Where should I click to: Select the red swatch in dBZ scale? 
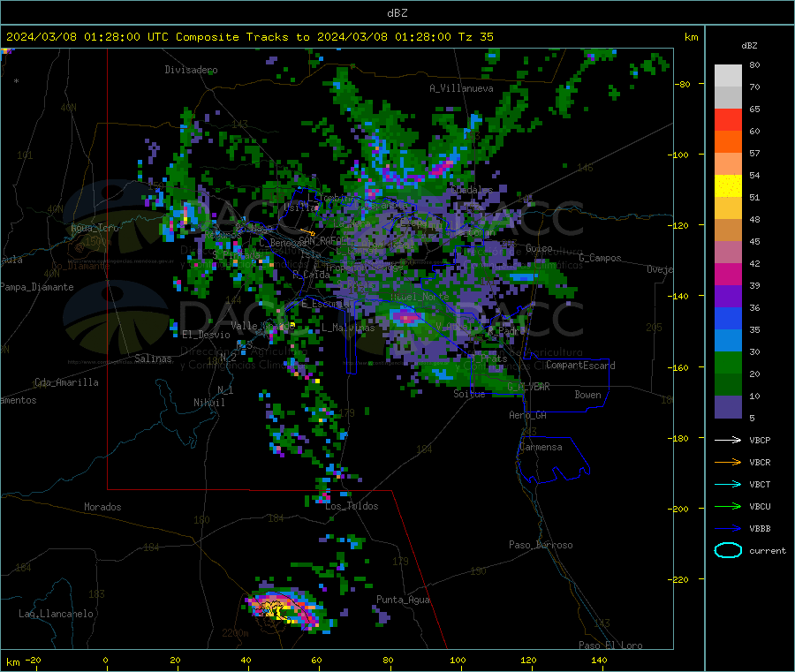pos(728,119)
